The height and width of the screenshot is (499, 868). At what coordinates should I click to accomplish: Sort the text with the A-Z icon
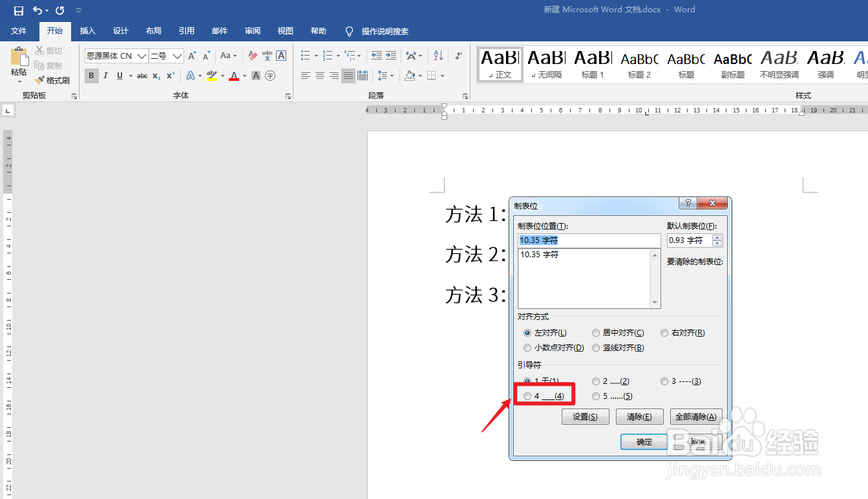coord(438,56)
